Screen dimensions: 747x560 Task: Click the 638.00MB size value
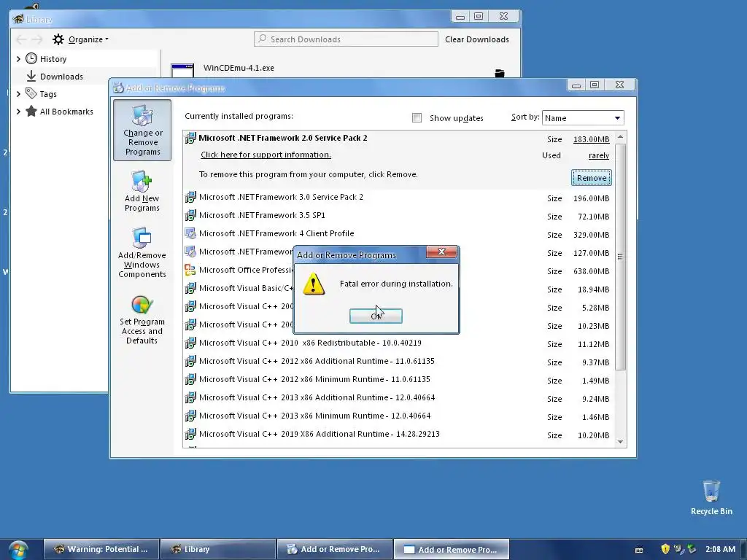click(x=591, y=271)
